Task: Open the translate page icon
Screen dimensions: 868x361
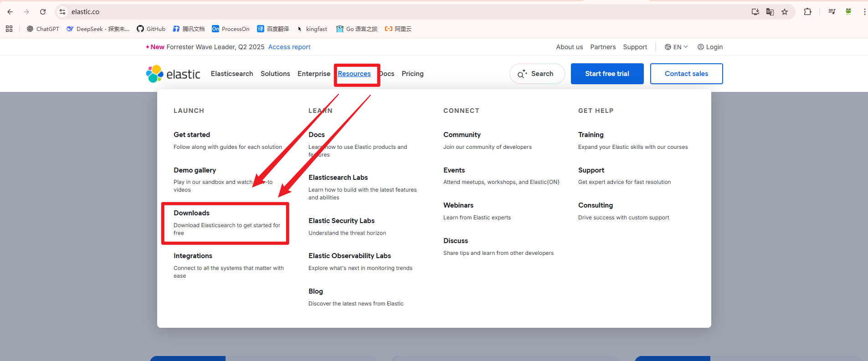Action: [770, 12]
